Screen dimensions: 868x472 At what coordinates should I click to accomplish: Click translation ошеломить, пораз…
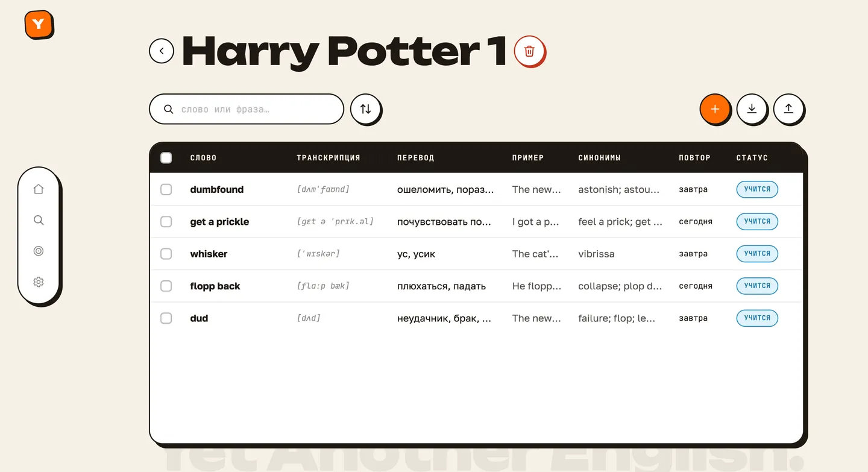[445, 189]
